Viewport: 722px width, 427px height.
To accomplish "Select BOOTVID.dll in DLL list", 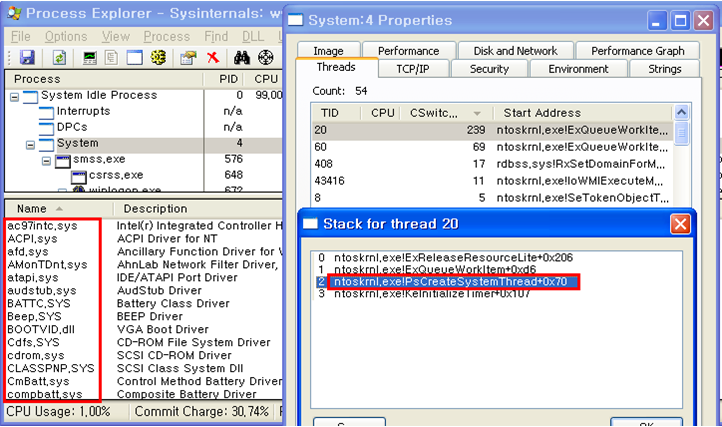I will (x=144, y=329).
